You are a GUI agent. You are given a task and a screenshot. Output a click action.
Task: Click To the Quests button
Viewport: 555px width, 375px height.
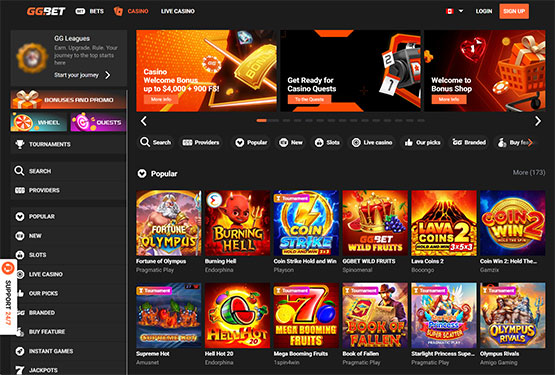pos(309,100)
